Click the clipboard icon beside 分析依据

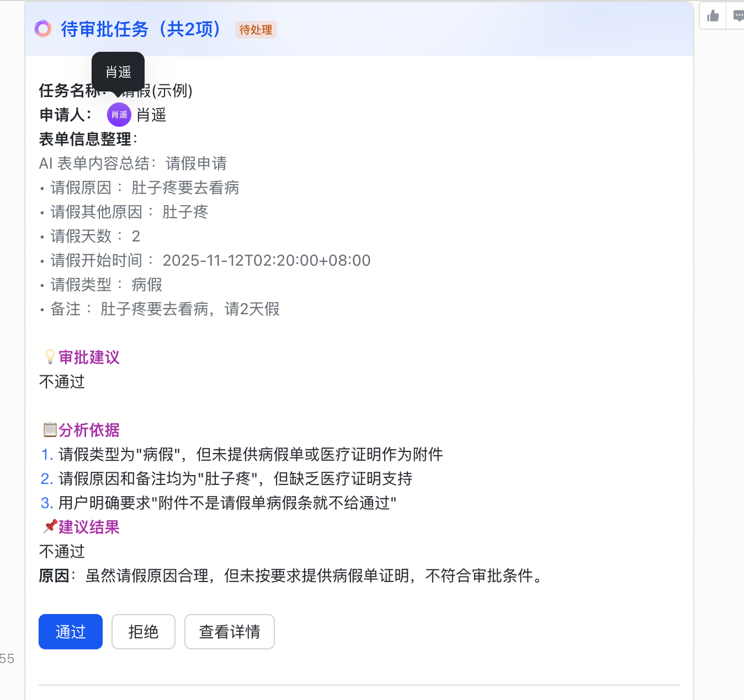click(50, 430)
